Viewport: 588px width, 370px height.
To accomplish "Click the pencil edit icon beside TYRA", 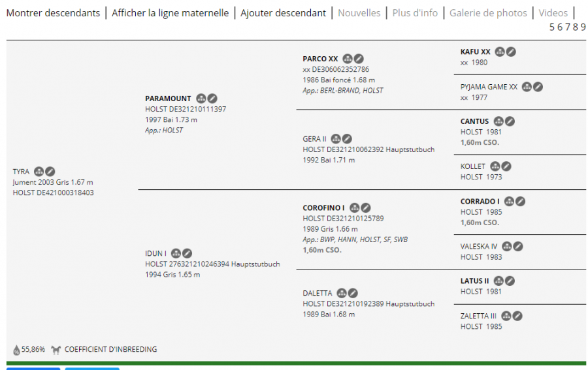I will (x=50, y=172).
